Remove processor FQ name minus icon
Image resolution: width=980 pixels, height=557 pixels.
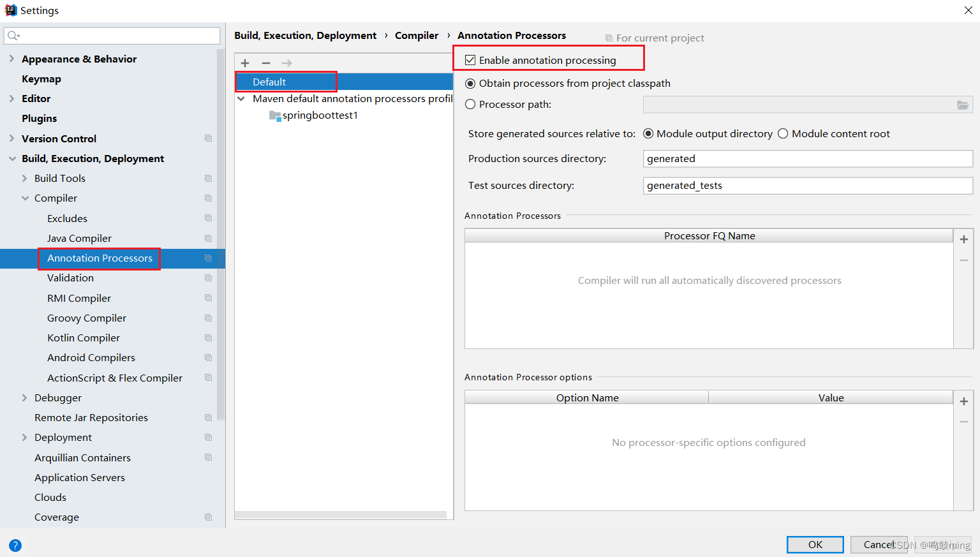[964, 260]
